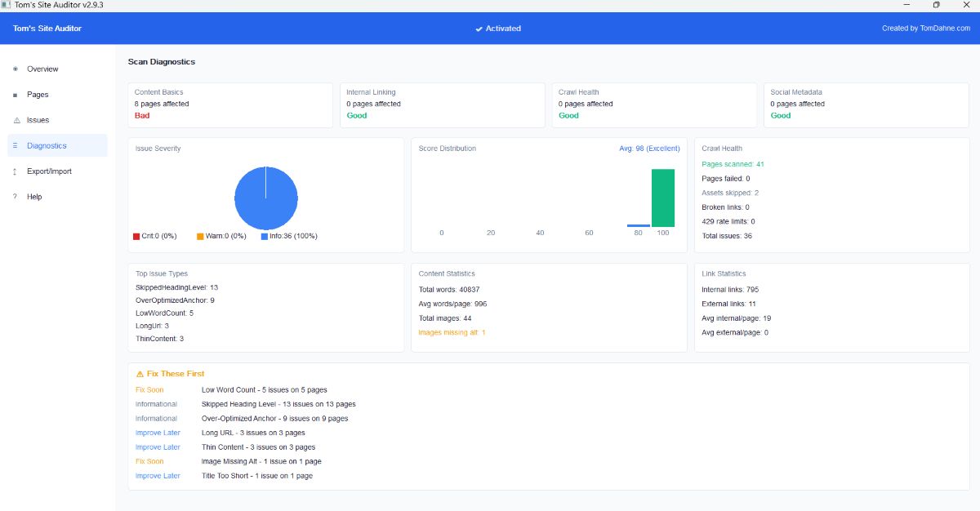Click the Images missing alt stat
980x511 pixels.
tap(451, 332)
